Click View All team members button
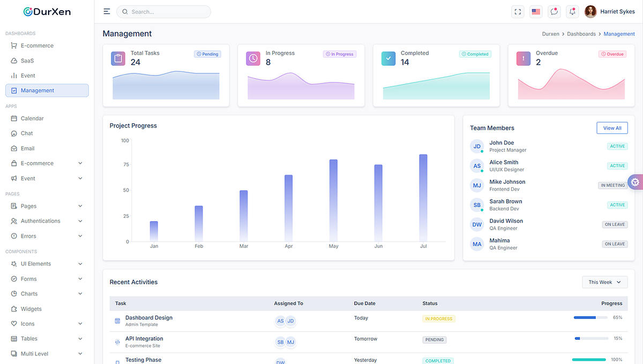The height and width of the screenshot is (364, 643). (x=612, y=128)
